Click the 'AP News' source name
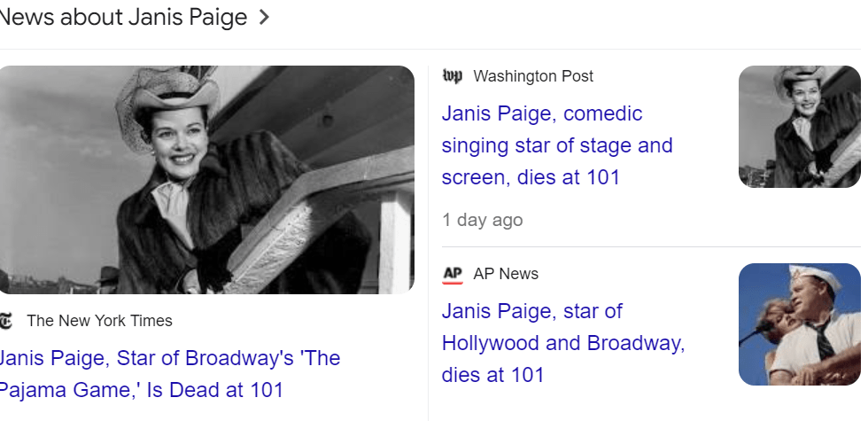 pos(506,274)
